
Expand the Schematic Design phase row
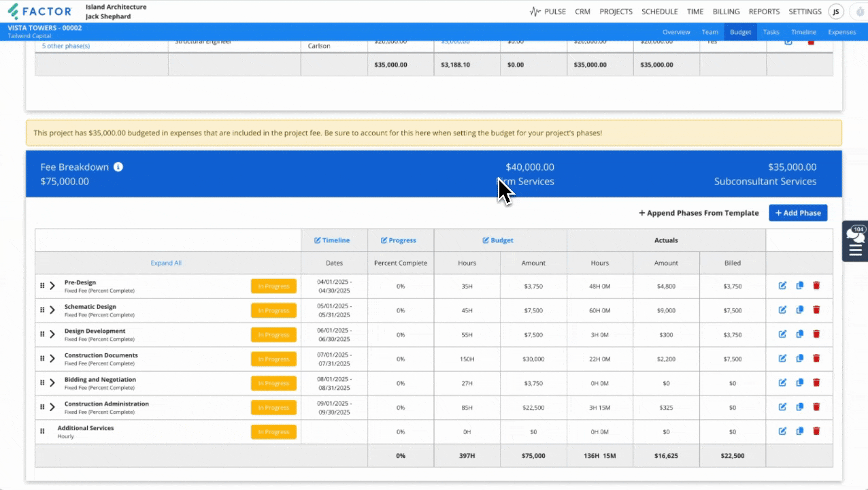point(52,310)
